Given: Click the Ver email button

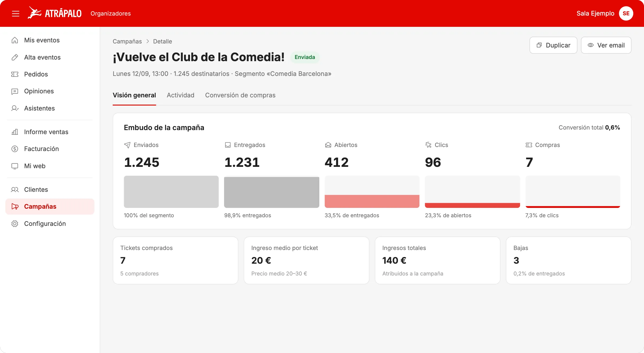Looking at the screenshot, I should tap(606, 45).
